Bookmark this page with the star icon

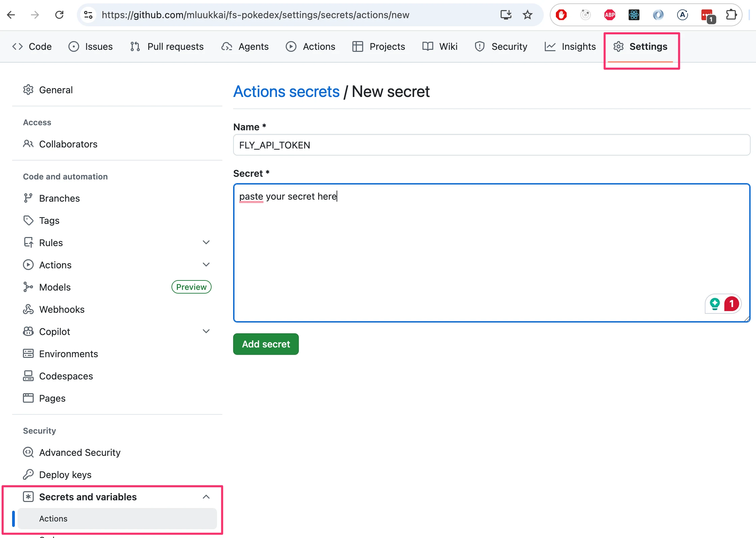(527, 15)
